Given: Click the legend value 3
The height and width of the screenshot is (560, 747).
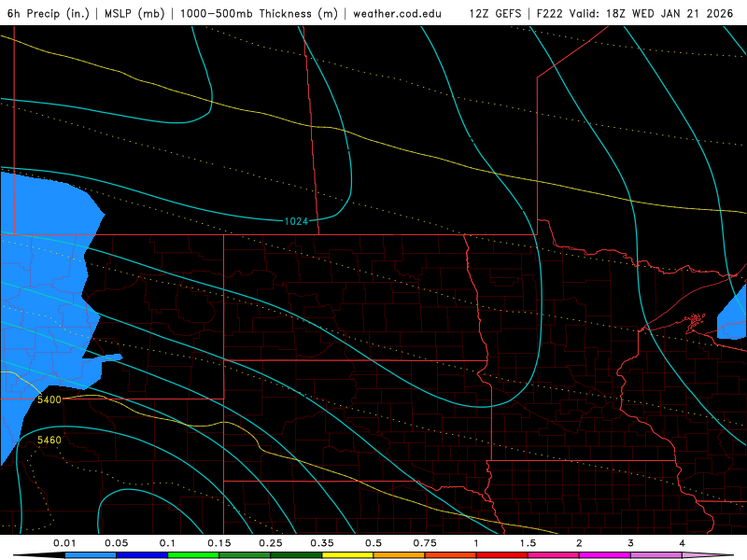Looking at the screenshot, I should coord(630,543).
